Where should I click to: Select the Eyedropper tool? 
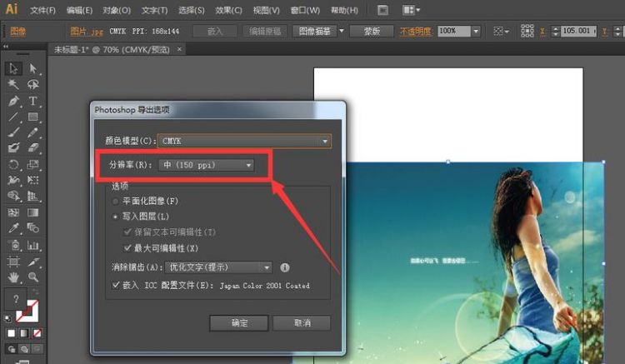[13, 228]
